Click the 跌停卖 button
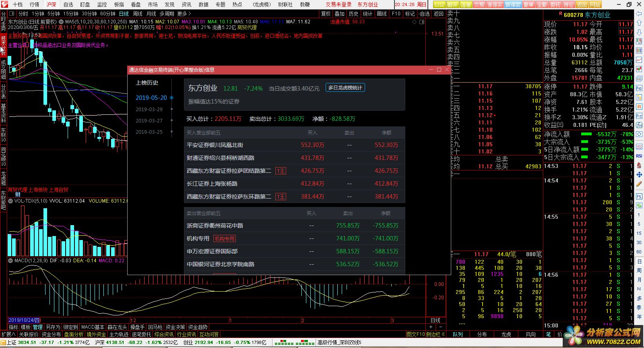This screenshot has height=348, width=644. [x=513, y=4]
